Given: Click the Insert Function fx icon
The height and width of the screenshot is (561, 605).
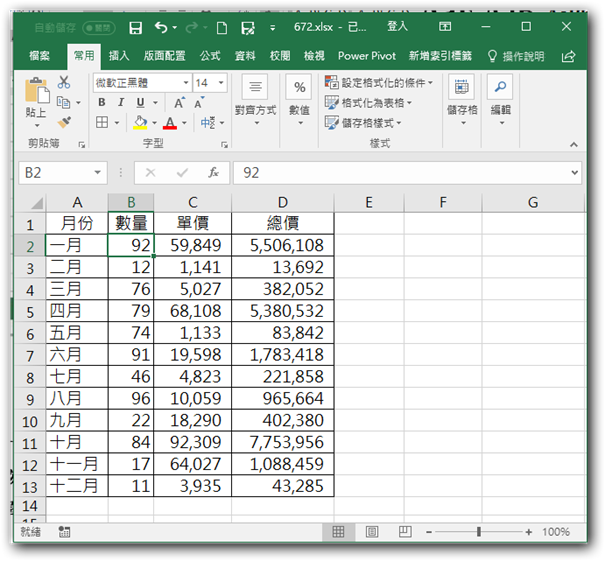Looking at the screenshot, I should (213, 172).
